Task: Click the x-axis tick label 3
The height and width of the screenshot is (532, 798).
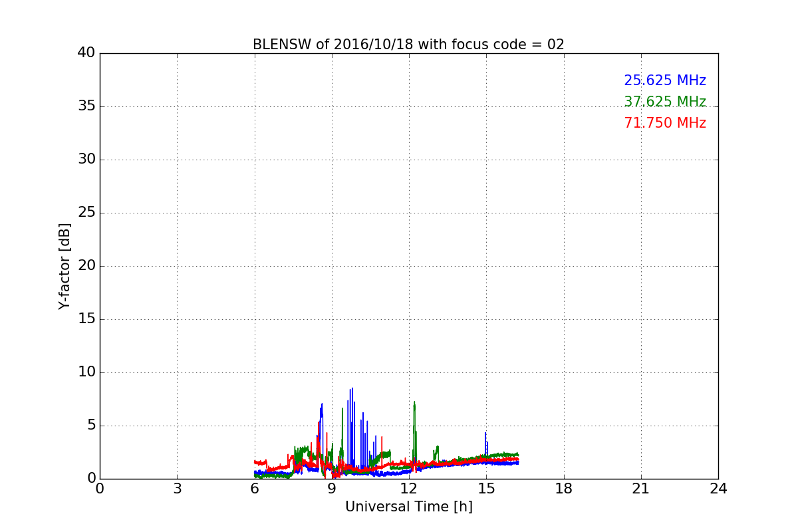Action: tap(177, 489)
